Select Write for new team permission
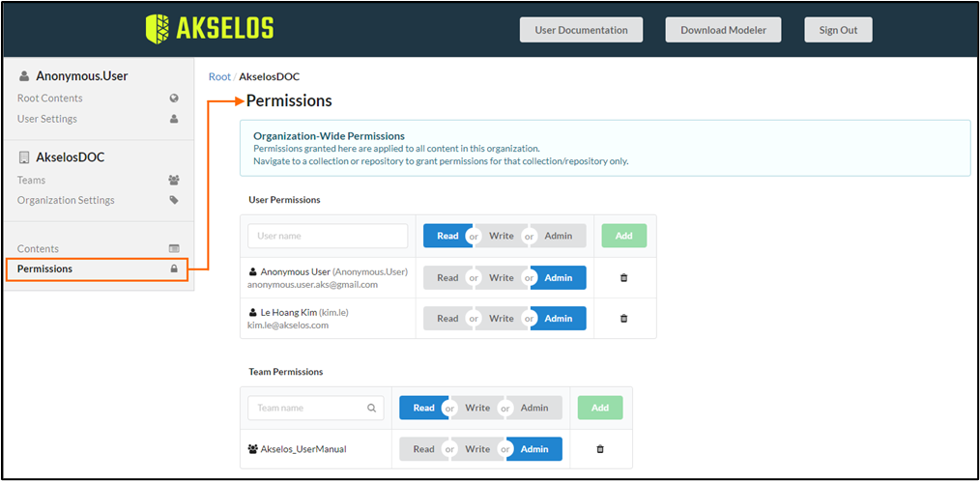This screenshot has height=481, width=980. click(477, 408)
